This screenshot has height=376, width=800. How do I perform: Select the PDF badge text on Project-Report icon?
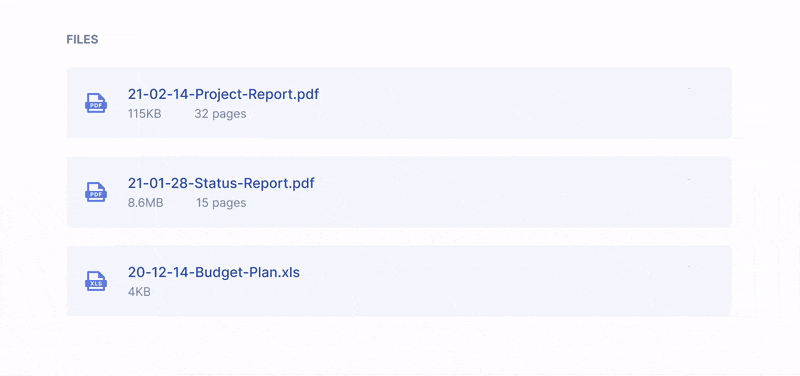click(95, 106)
